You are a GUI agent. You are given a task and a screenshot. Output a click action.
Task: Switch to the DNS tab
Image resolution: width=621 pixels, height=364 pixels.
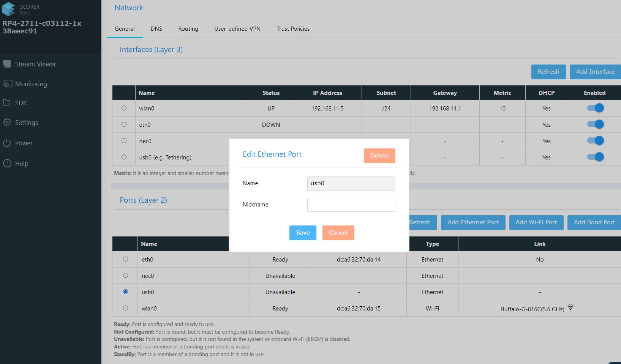(156, 29)
